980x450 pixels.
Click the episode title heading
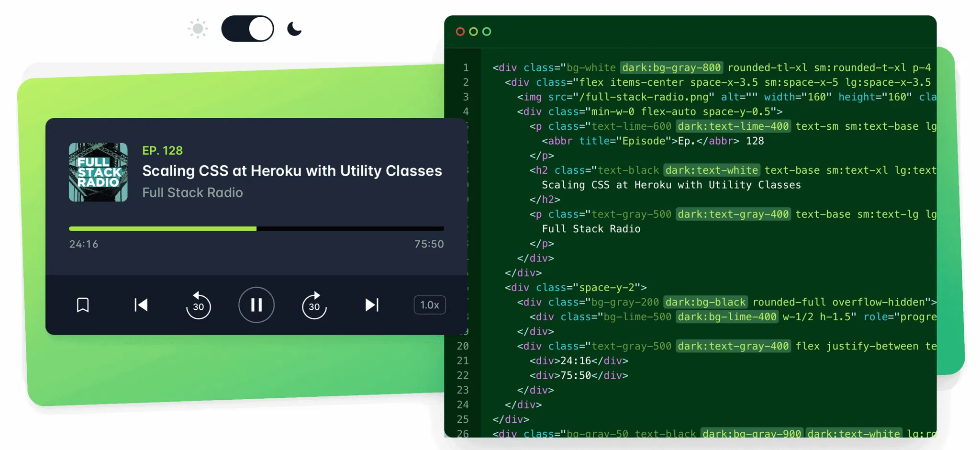tap(292, 171)
